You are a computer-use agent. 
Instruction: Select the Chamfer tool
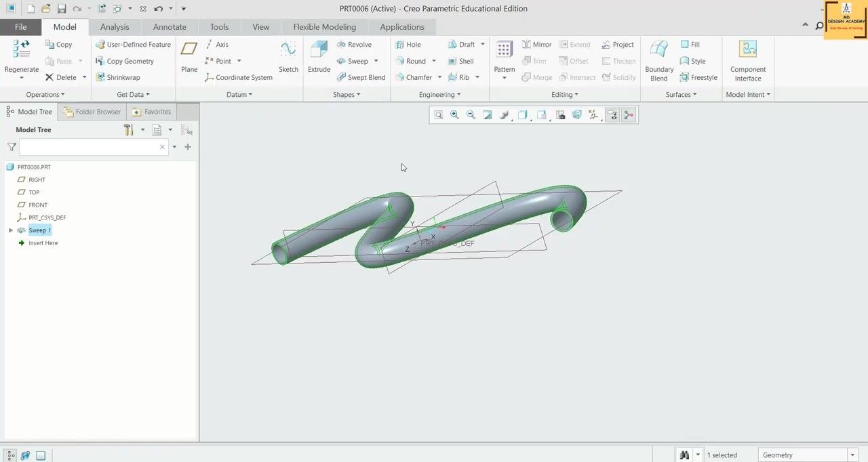(414, 77)
